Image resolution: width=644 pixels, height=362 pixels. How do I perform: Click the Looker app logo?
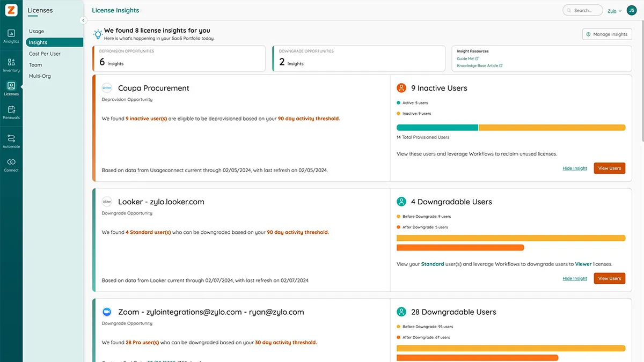click(x=107, y=202)
